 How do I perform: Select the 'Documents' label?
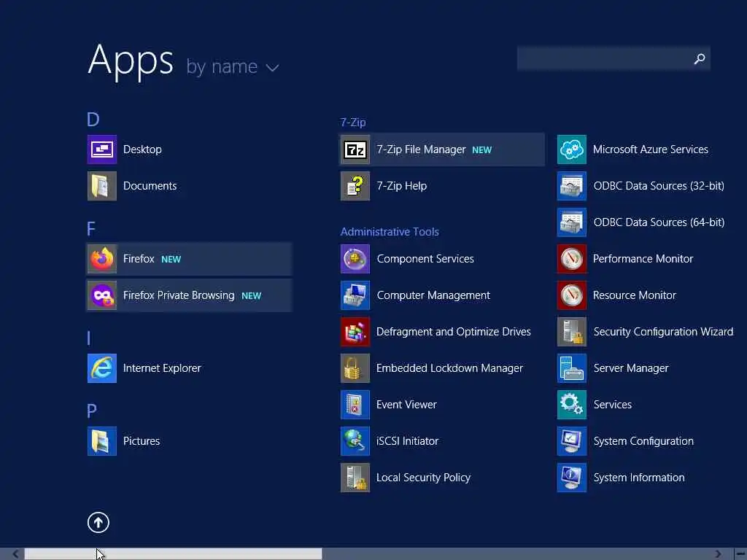tap(150, 186)
